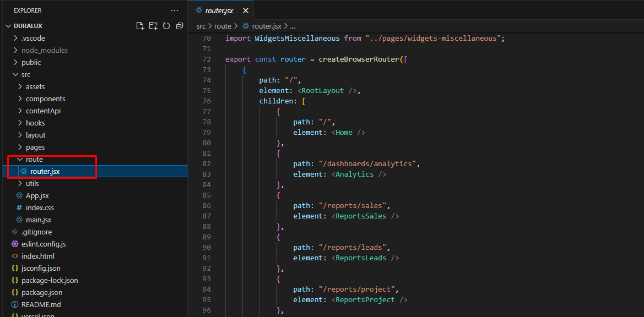This screenshot has width=644, height=317.
Task: Click the EXPLORER panel title
Action: (x=28, y=10)
